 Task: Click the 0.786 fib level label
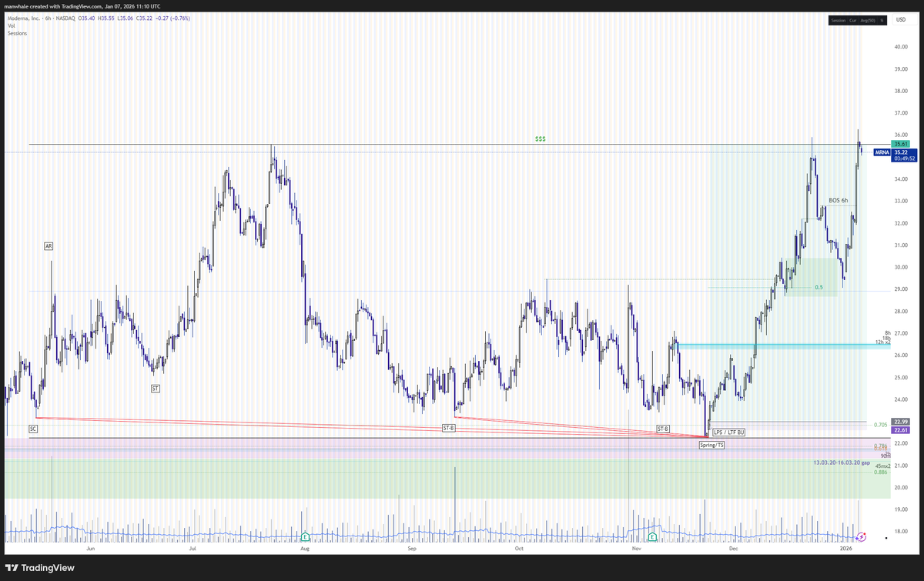pos(881,446)
